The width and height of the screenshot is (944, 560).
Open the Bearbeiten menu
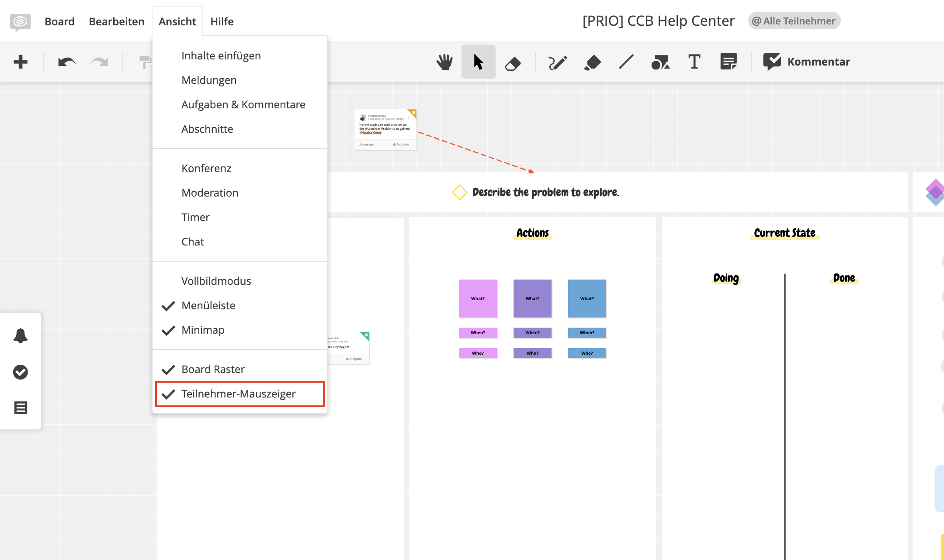click(116, 21)
